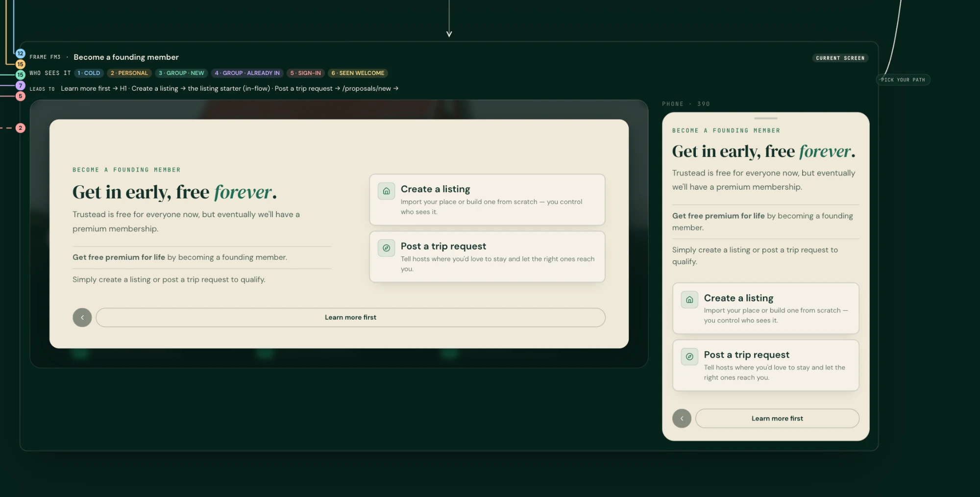Viewport: 980px width, 497px height.
Task: Click desktop 'Simply create a listing or post' sentence
Action: 169,279
